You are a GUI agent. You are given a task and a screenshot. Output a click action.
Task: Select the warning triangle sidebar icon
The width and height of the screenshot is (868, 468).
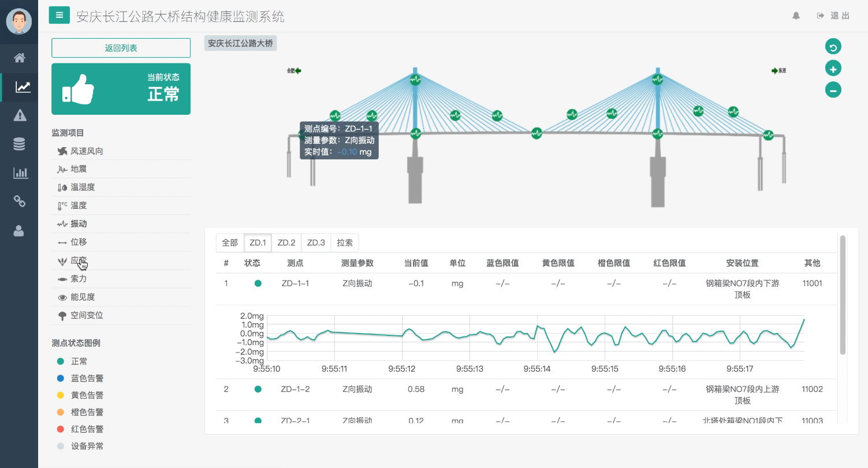click(x=20, y=115)
